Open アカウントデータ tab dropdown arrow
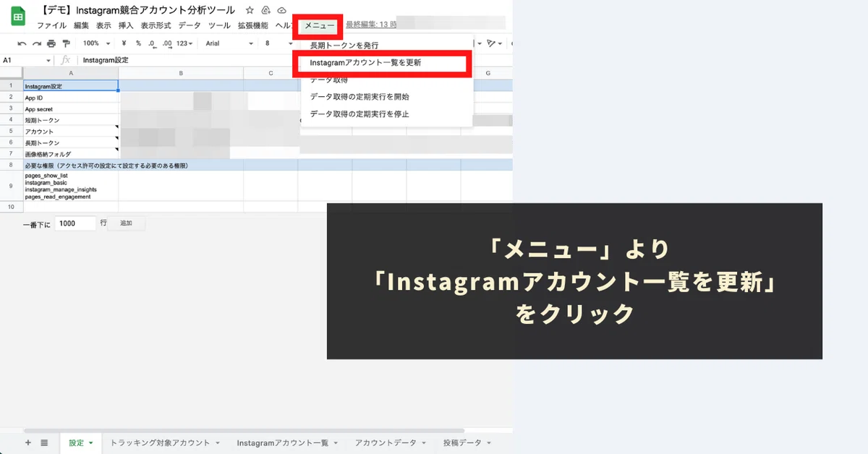The image size is (868, 454). click(x=423, y=443)
